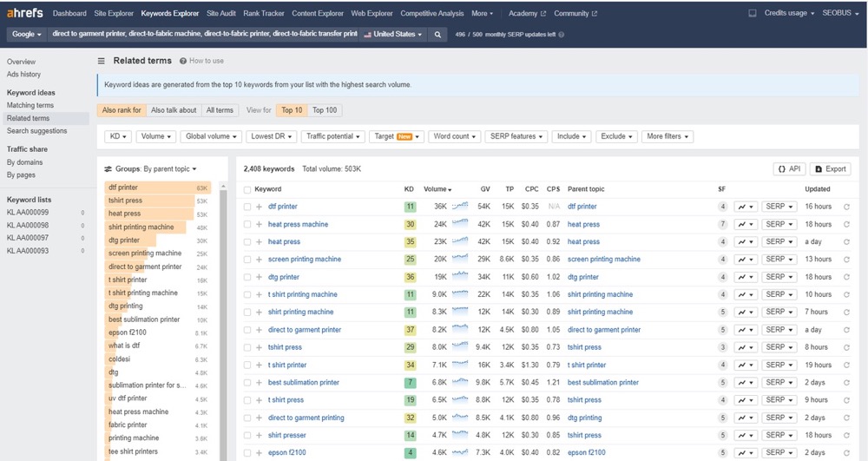Open trend chart button for heat press

(x=745, y=242)
